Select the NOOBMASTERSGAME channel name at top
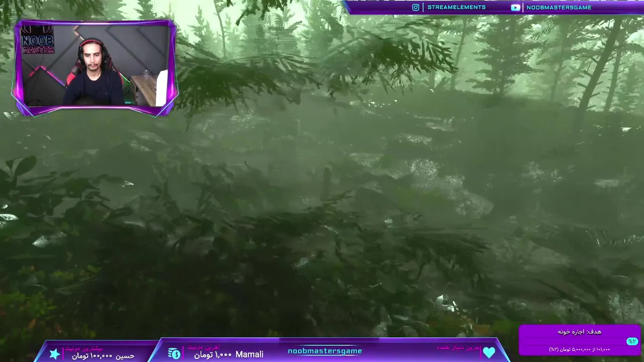Screen dimensions: 644x362 (x=559, y=7)
